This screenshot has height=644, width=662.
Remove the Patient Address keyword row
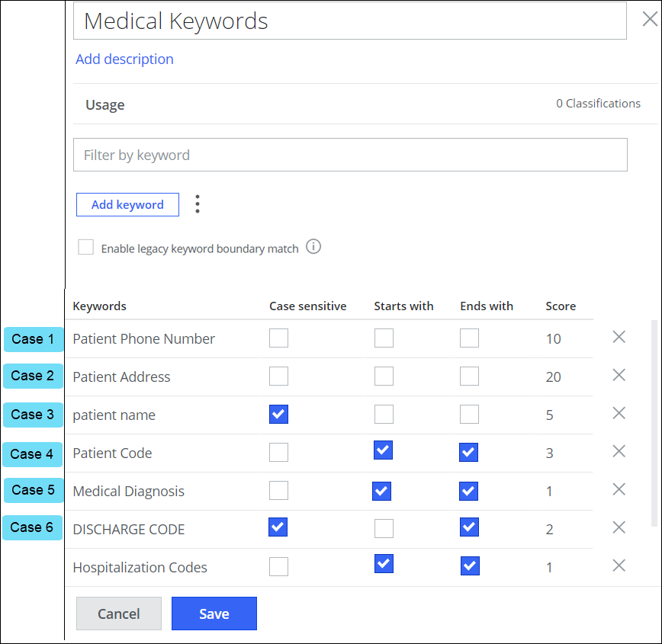point(619,375)
